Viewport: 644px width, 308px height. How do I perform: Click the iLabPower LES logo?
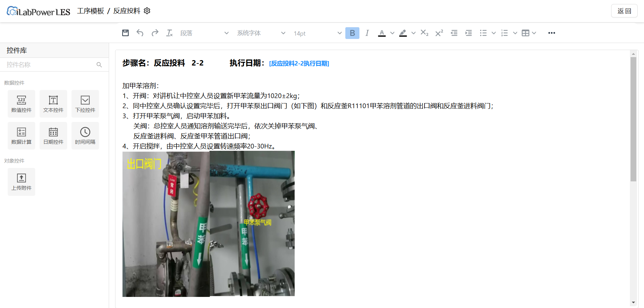pyautogui.click(x=38, y=11)
